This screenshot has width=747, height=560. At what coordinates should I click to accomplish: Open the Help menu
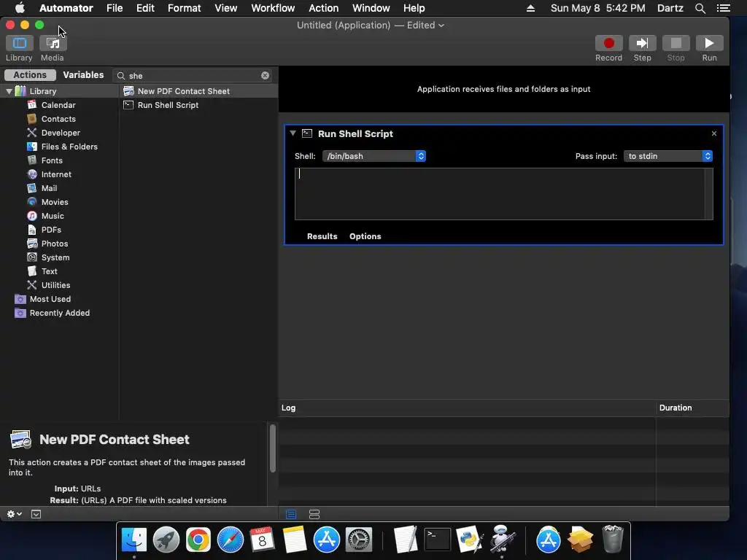pos(414,8)
